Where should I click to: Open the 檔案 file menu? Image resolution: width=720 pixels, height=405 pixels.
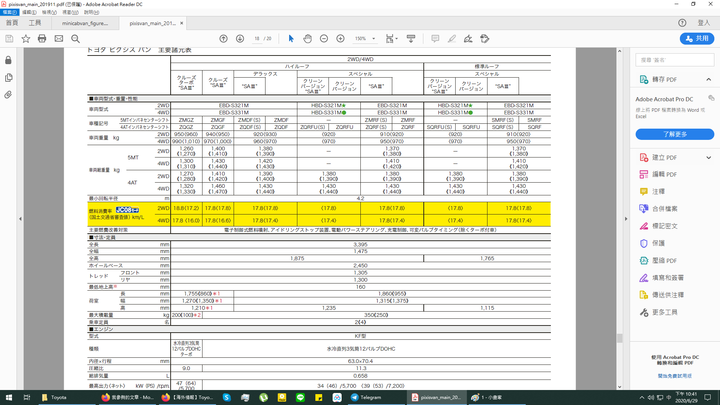click(x=10, y=12)
